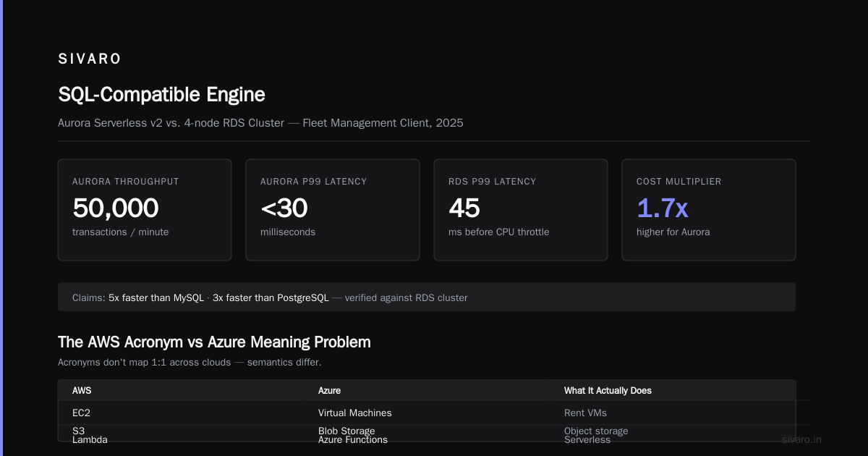Click the 1.7x cost value
Image resolution: width=868 pixels, height=456 pixels.
662,208
